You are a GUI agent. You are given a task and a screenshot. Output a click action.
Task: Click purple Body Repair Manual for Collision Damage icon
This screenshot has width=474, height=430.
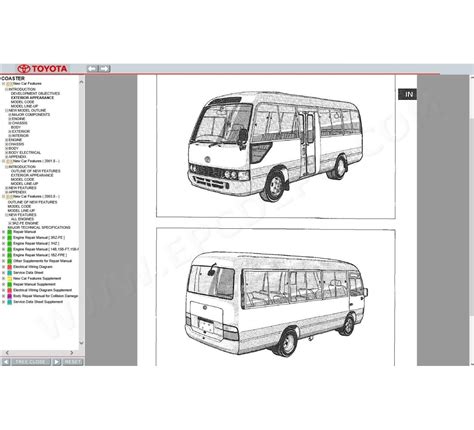coord(10,296)
